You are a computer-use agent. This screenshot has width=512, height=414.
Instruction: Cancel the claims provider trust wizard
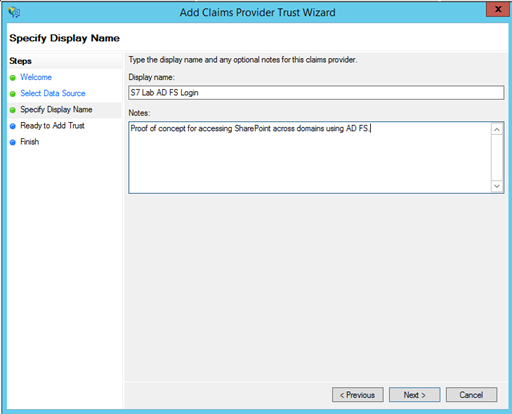[x=471, y=395]
